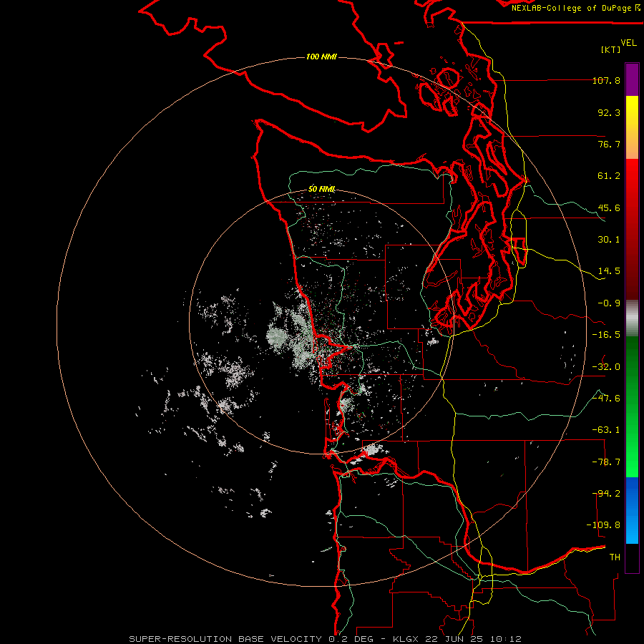Click the -63.1 velocity scale value

(x=606, y=430)
